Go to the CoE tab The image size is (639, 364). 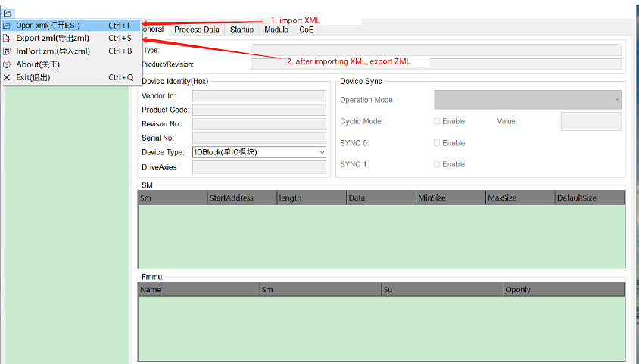307,30
